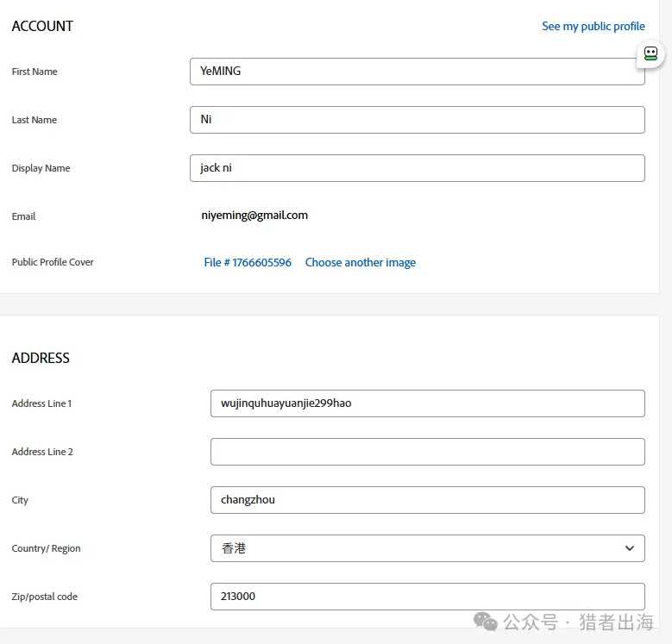Click the File # 1766605596 link
The width and height of the screenshot is (672, 644).
(248, 262)
